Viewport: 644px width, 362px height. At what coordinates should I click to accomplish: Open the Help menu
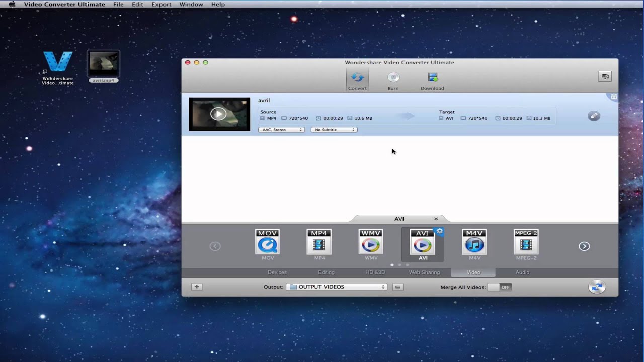click(x=218, y=4)
